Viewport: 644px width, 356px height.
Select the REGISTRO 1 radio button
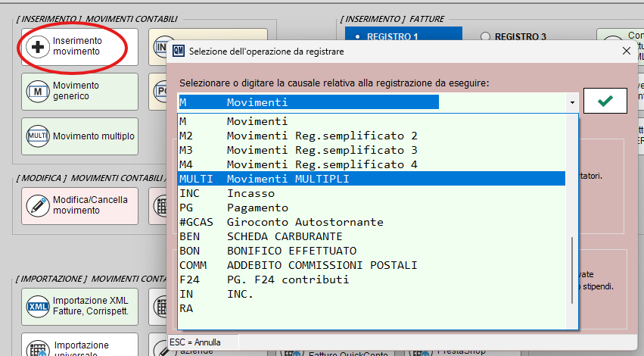coord(357,36)
